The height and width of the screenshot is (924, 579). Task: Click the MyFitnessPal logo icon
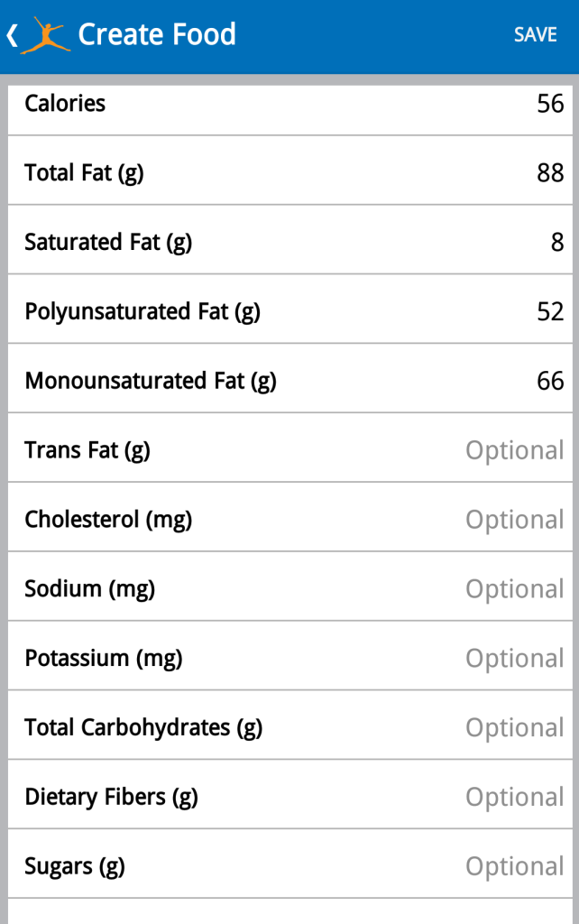pos(45,35)
